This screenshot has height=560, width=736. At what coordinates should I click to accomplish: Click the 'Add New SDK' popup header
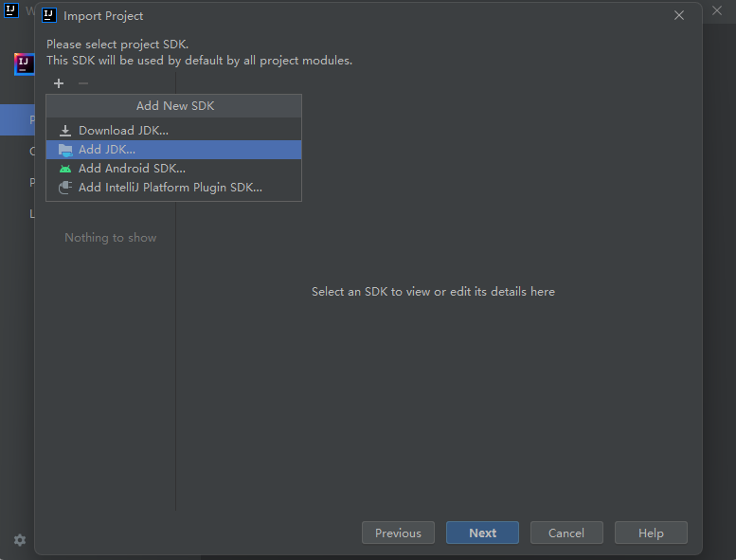click(x=173, y=105)
